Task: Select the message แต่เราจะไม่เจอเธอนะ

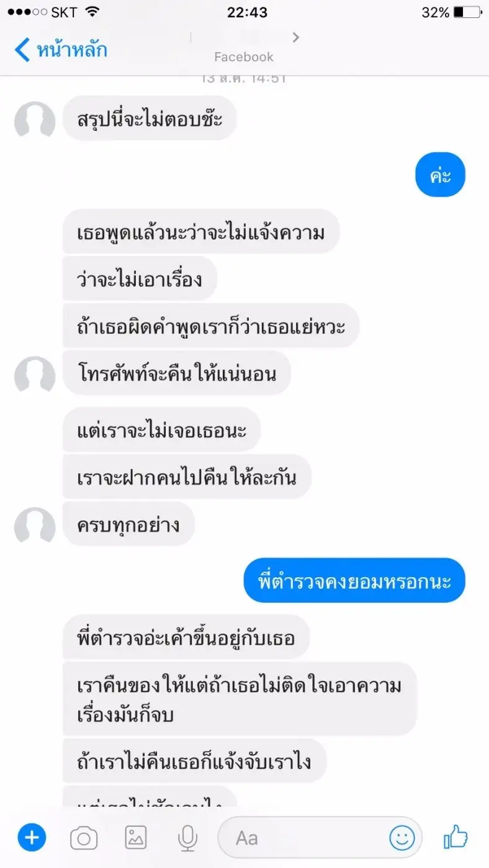Action: click(161, 430)
